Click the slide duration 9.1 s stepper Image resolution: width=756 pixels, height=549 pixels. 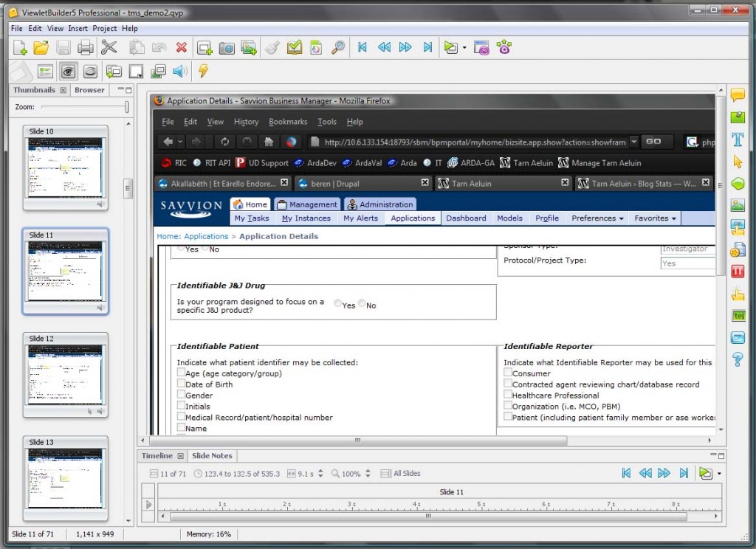click(x=320, y=474)
